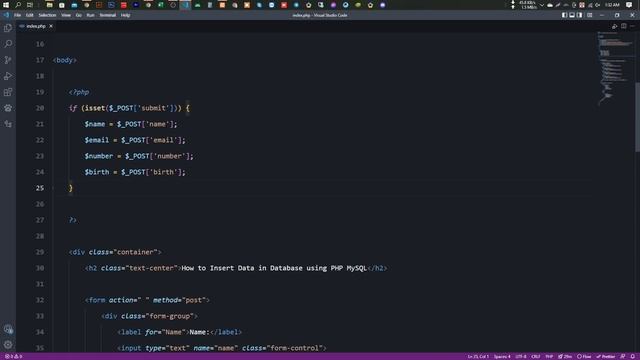Screen dimensions: 640x360
Task: Click the system clock in the tray
Action: [612, 5]
